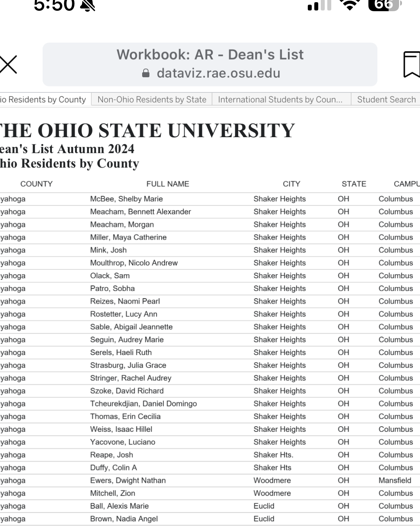Open Non-Ohio Residents by State tab
This screenshot has width=420, height=527.
pyautogui.click(x=152, y=100)
